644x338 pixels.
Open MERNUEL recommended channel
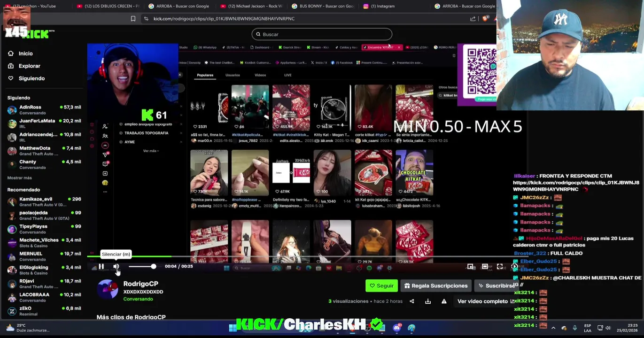(44, 256)
